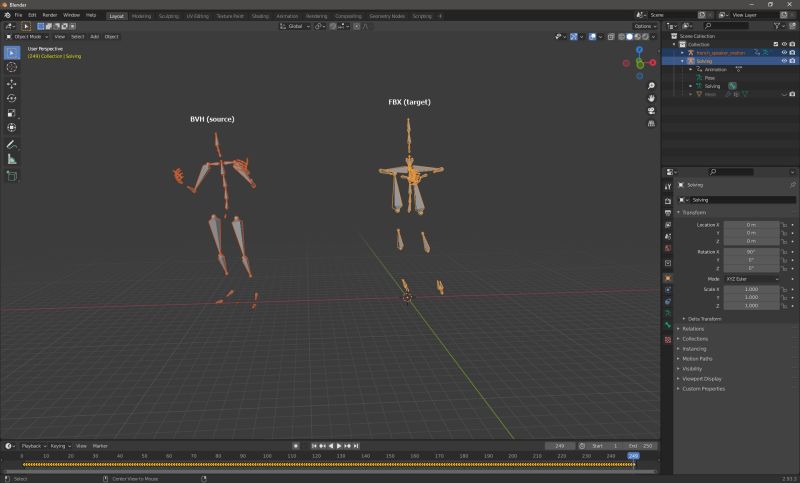Open rotation Mode XYZ Euler dropdown
The height and width of the screenshot is (483, 800).
(752, 279)
